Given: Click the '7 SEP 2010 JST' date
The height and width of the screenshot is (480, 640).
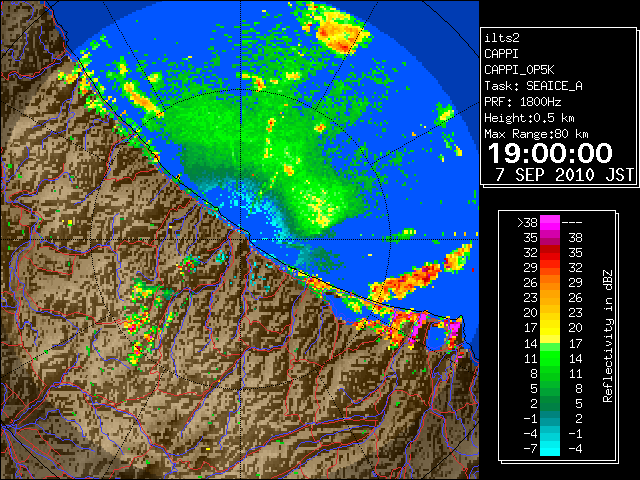Looking at the screenshot, I should point(564,175).
